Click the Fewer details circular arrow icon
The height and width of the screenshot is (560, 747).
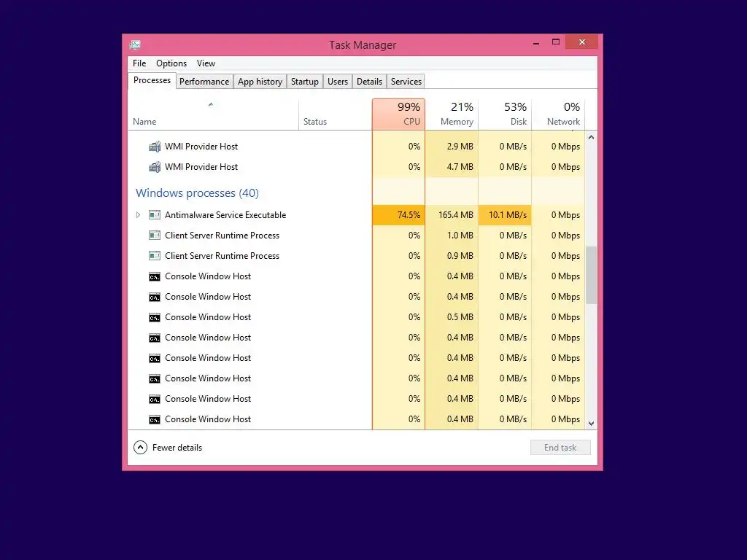point(141,448)
